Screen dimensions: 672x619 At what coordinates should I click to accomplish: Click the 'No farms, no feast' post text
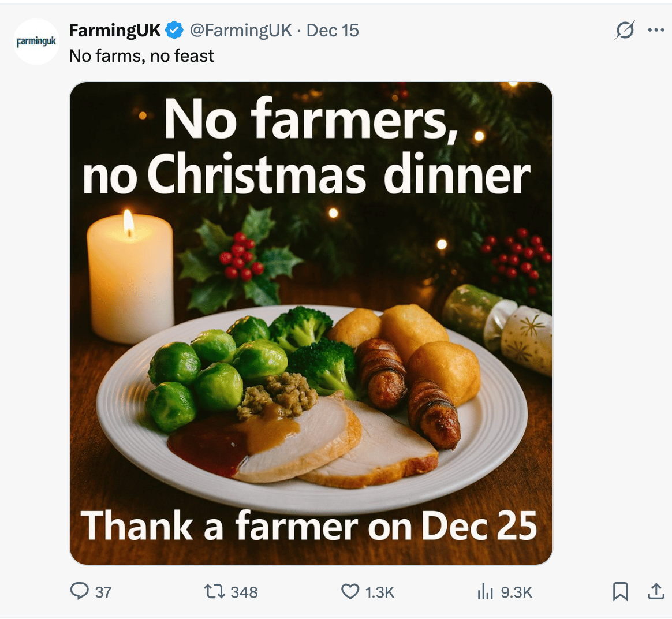pos(141,56)
